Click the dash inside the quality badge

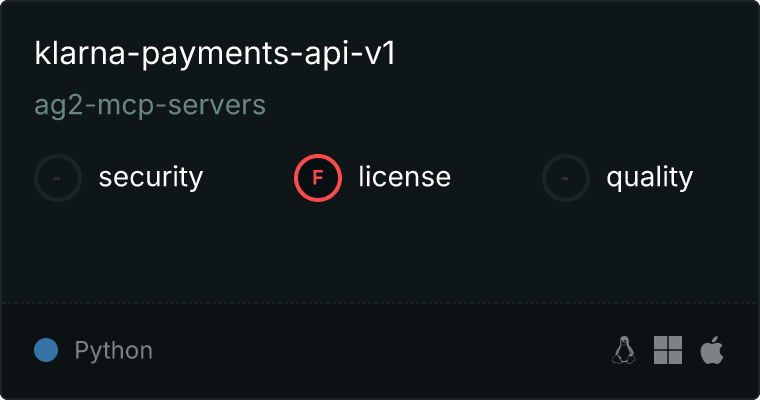[565, 178]
